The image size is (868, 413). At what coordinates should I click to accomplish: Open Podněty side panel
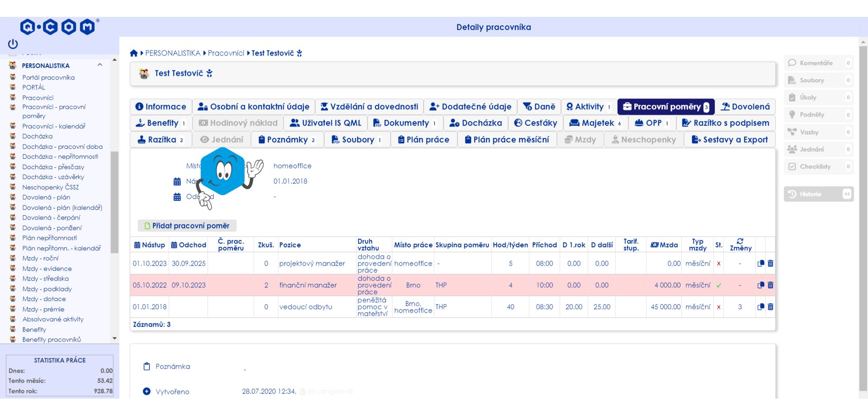pos(819,114)
